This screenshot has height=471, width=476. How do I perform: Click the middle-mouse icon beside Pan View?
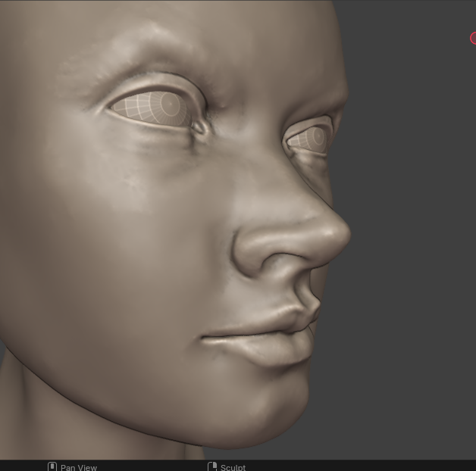pos(52,466)
